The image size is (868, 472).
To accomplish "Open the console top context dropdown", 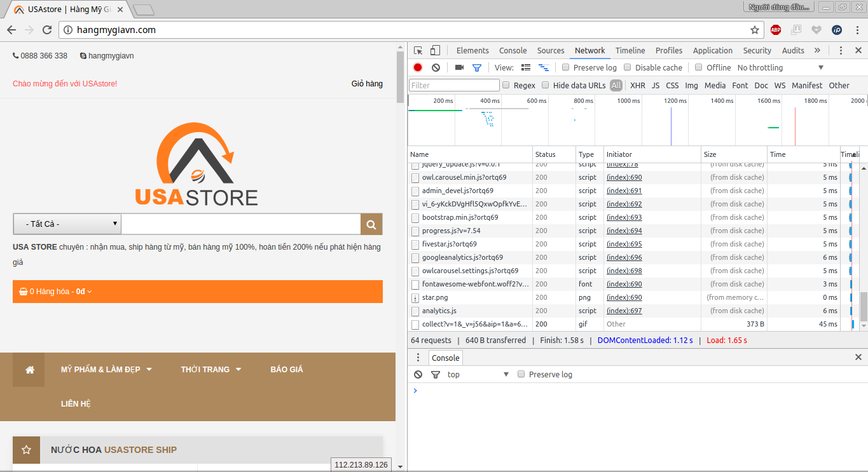I will coord(478,375).
